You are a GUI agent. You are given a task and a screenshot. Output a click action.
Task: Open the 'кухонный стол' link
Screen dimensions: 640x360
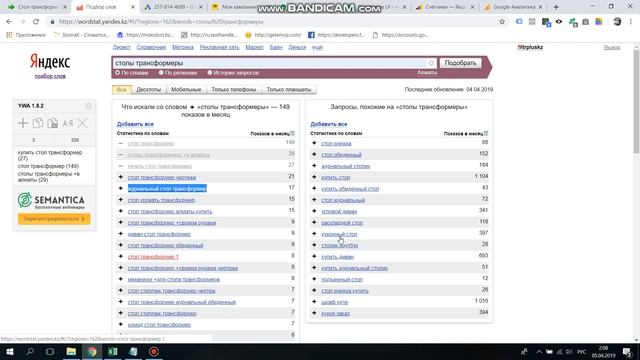point(339,234)
